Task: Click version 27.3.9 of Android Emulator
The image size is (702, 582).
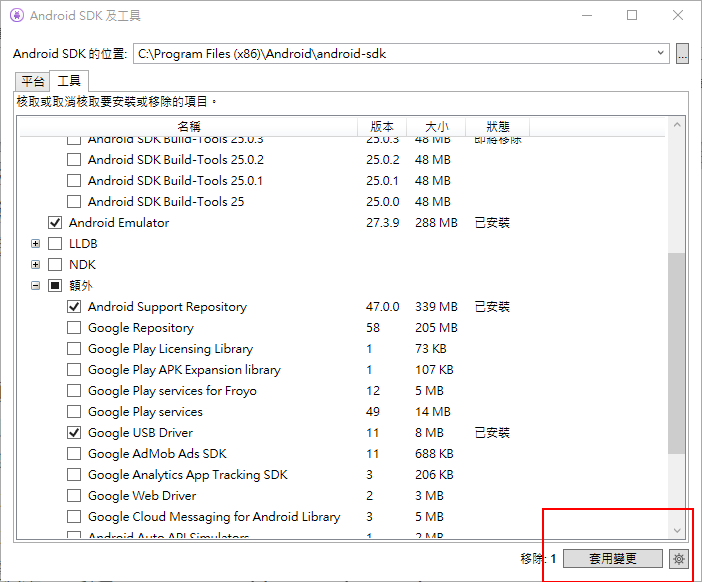Action: click(x=382, y=223)
